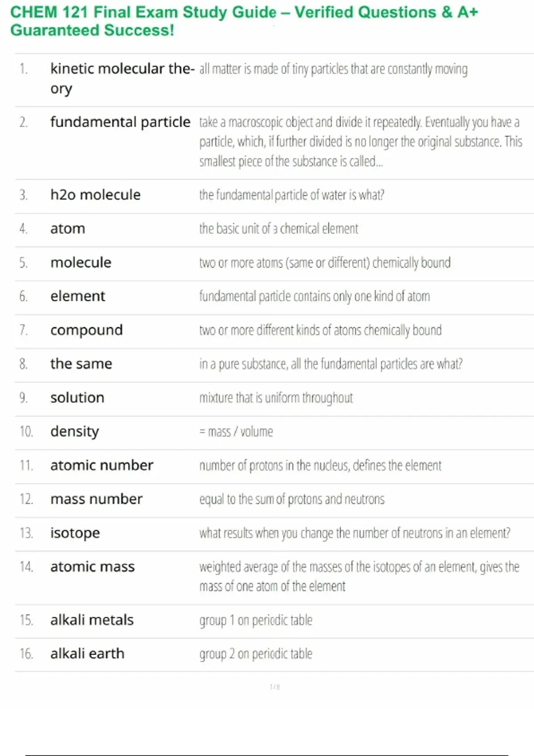Click the 'isotope' term

(75, 533)
